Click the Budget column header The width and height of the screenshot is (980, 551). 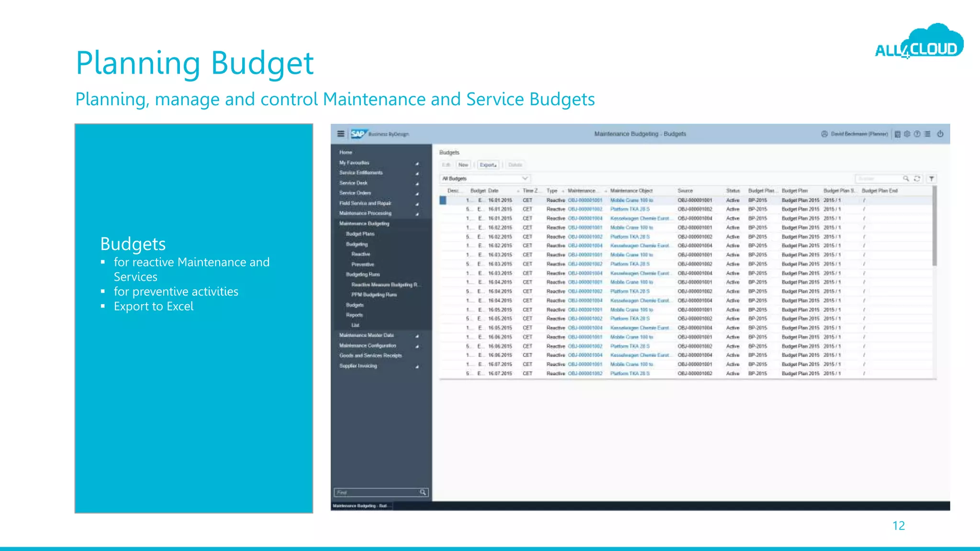pos(478,191)
